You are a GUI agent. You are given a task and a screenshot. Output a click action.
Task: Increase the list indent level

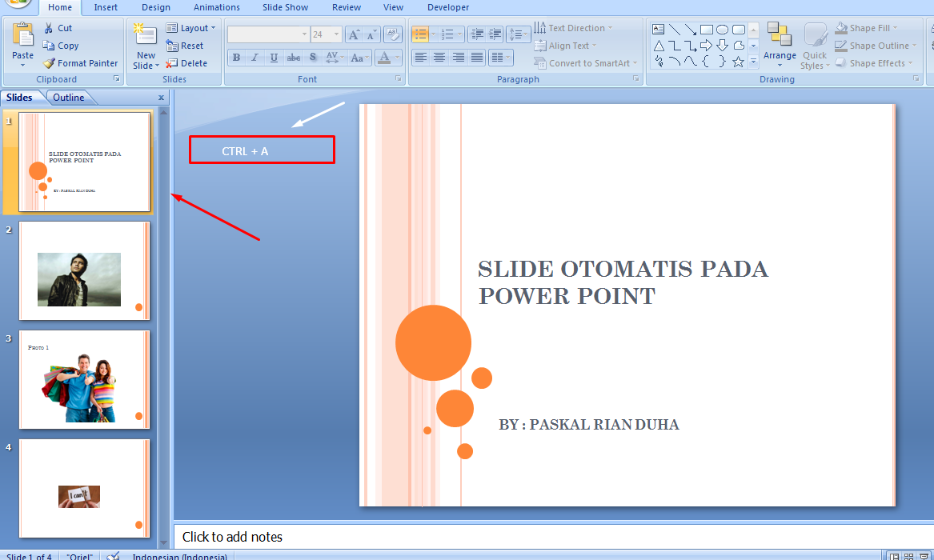click(495, 34)
